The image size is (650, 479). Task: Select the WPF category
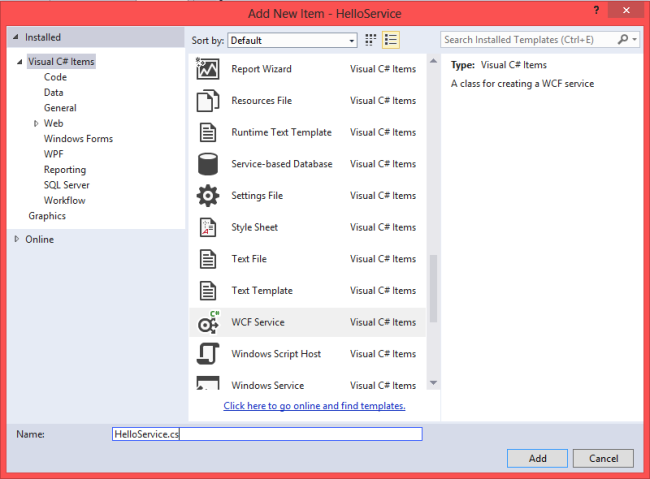pyautogui.click(x=53, y=154)
